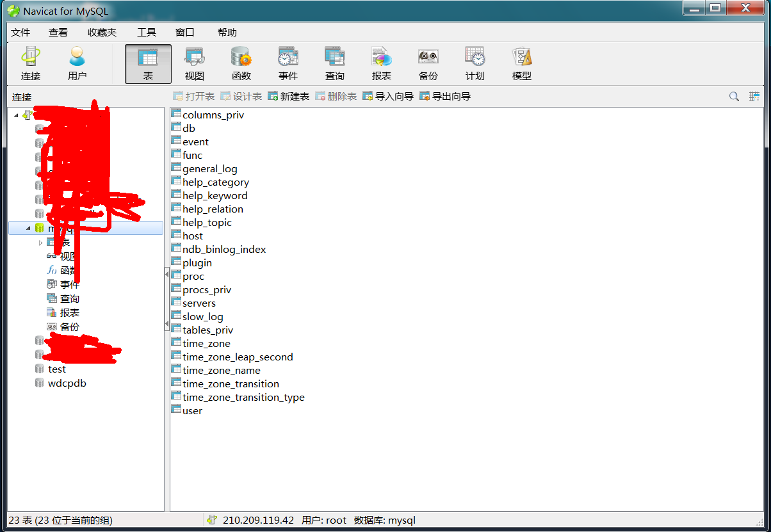Open the 查询 (Query) toolbar icon

pyautogui.click(x=335, y=62)
